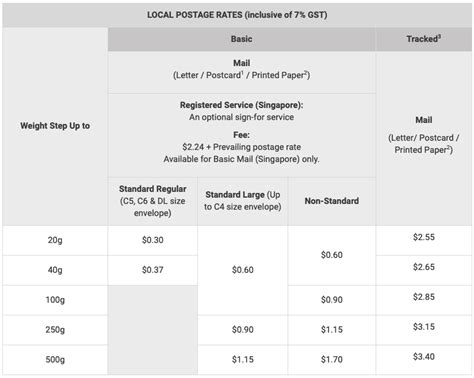Click the $0.30 Standard Regular rate
This screenshot has height=378, width=474.
coord(153,240)
